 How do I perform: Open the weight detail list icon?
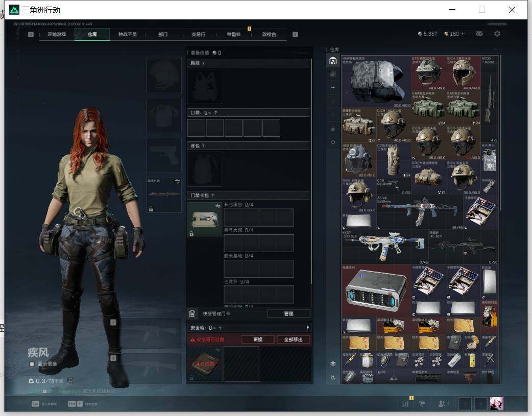click(70, 380)
